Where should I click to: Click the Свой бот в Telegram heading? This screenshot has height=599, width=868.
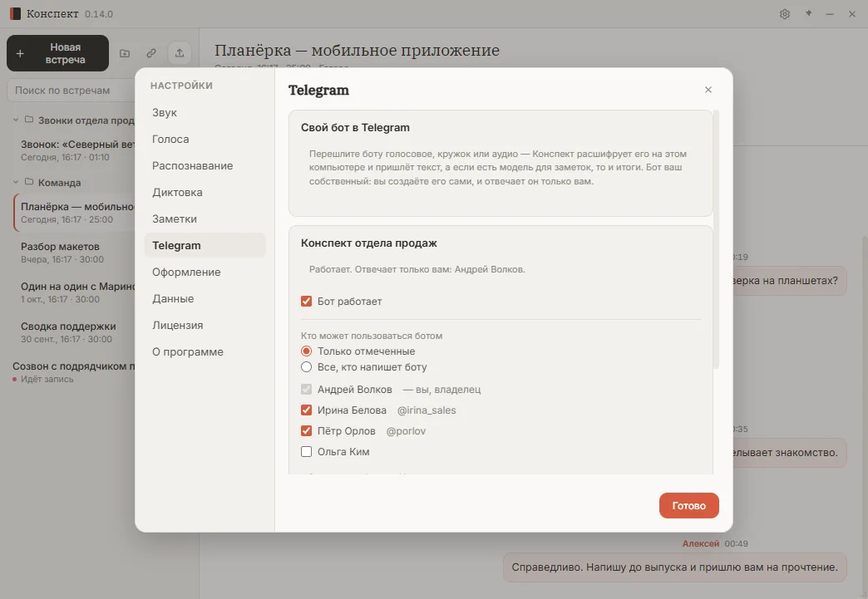pyautogui.click(x=355, y=127)
